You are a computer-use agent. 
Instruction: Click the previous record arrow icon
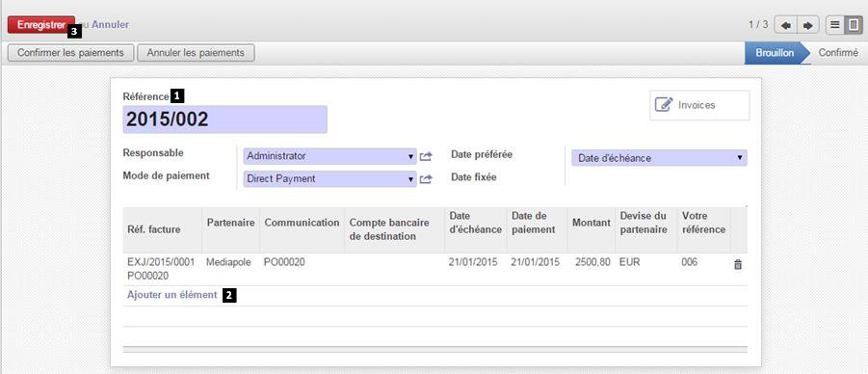[785, 25]
